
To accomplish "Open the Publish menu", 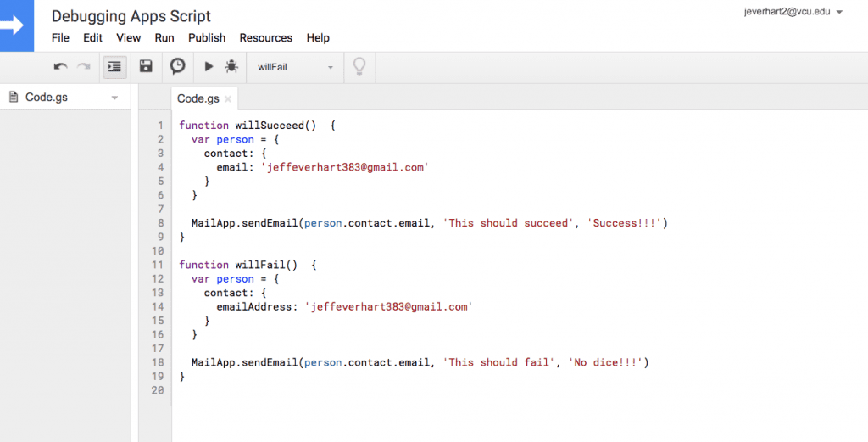I will [207, 37].
